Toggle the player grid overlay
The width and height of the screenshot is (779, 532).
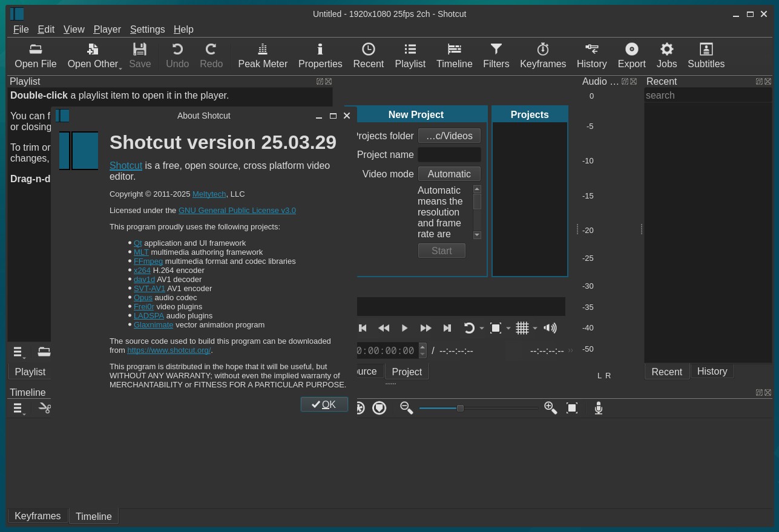522,328
